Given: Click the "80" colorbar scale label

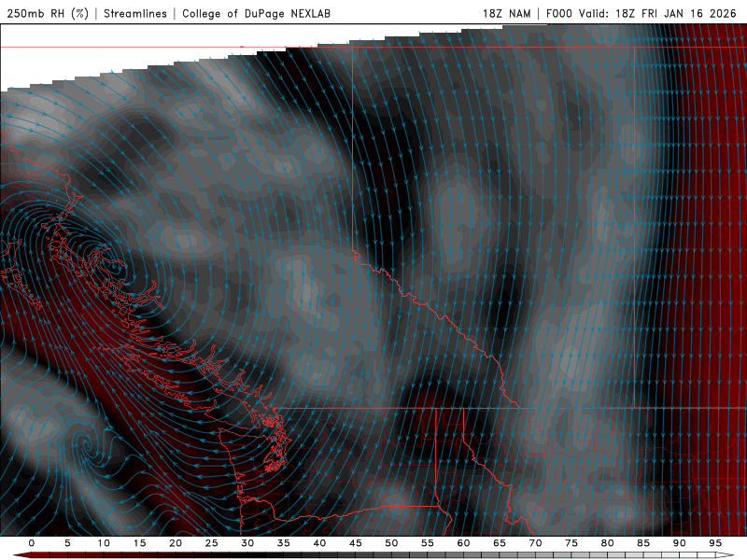Looking at the screenshot, I should point(607,543).
